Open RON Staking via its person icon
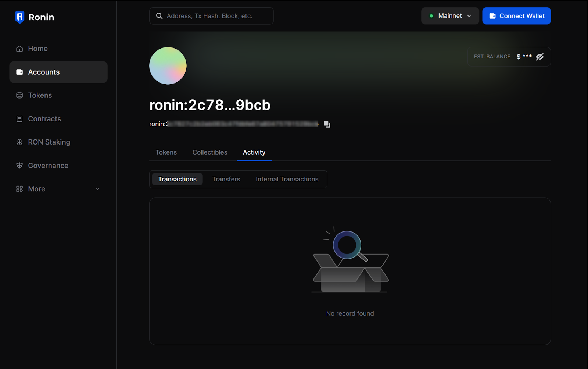Viewport: 588px width, 369px height. click(19, 142)
